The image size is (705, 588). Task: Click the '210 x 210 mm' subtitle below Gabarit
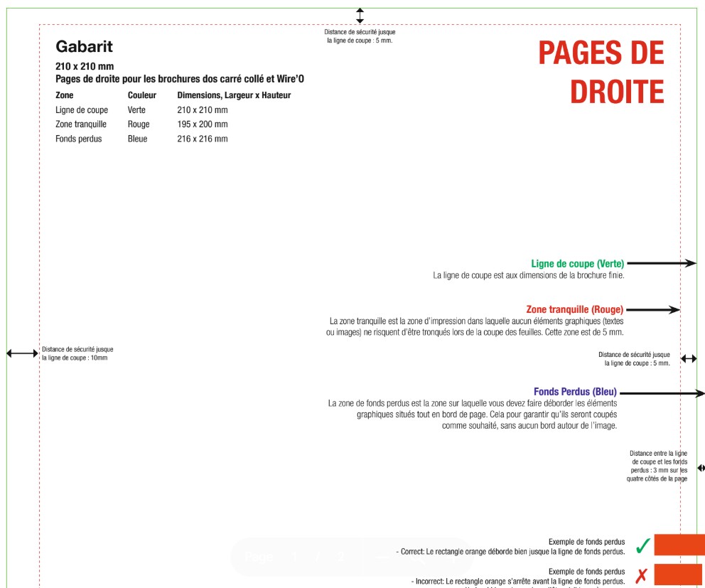85,66
